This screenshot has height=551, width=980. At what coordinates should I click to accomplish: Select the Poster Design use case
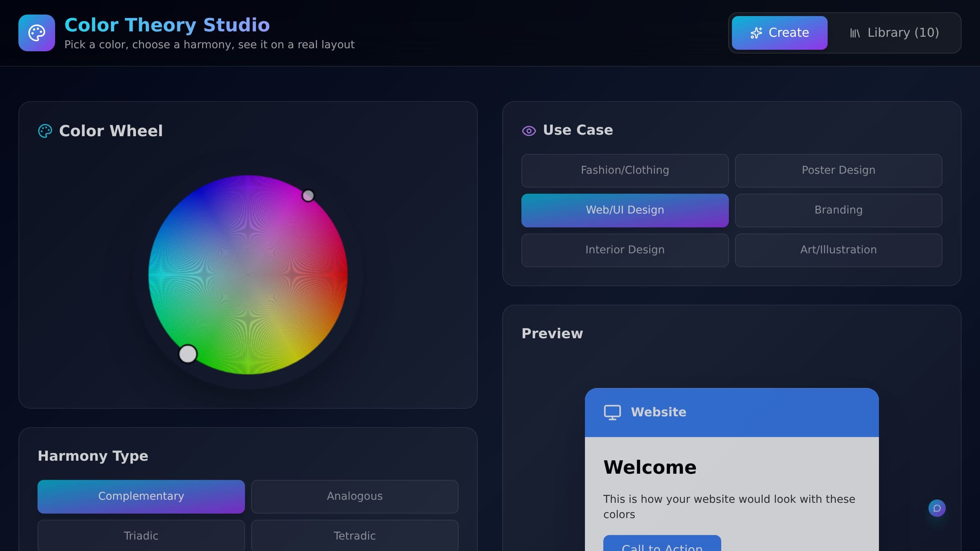[x=838, y=171]
